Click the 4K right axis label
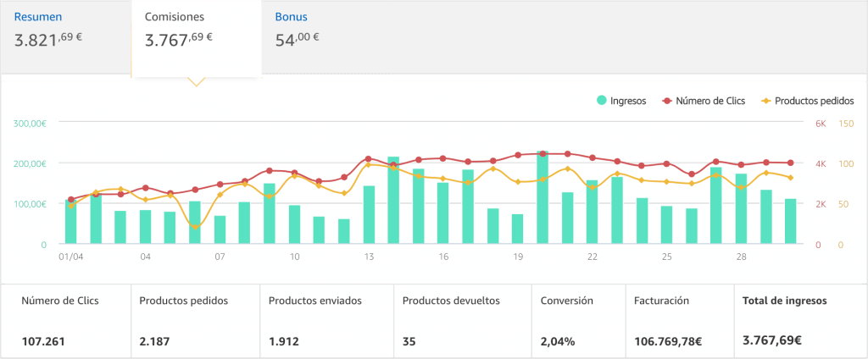This screenshot has width=868, height=359. 821,163
